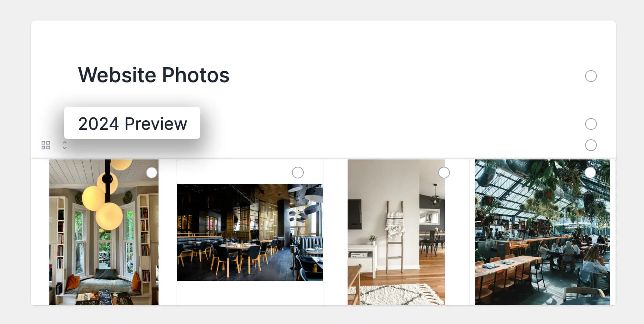The image size is (644, 324).
Task: Select the dark restaurant photo circle
Action: coord(298,173)
